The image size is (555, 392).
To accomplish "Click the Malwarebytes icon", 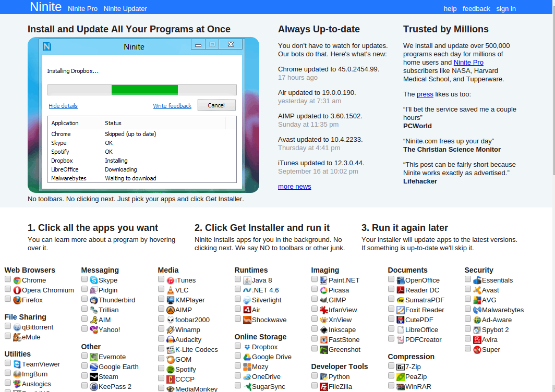I will [477, 310].
